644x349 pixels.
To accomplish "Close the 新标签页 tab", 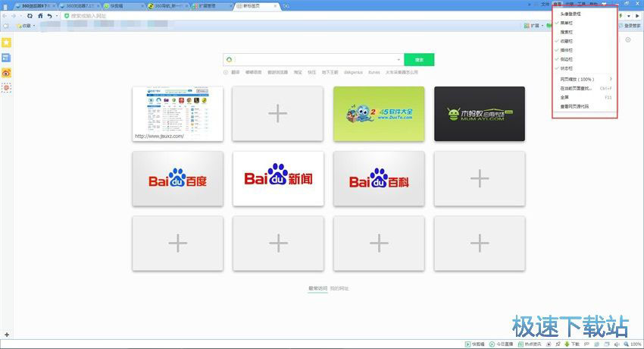I will point(275,6).
